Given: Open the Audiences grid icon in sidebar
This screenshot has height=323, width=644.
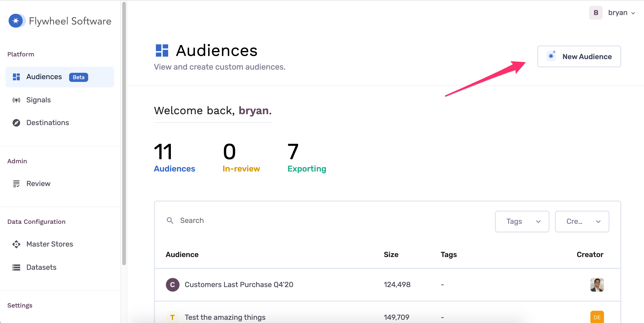Looking at the screenshot, I should tap(16, 77).
